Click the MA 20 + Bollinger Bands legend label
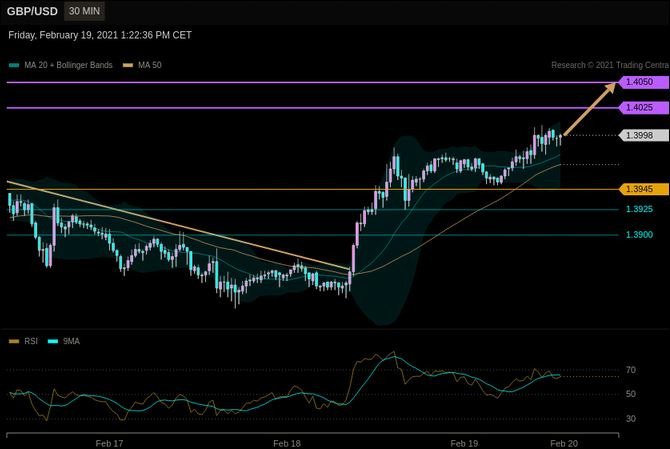 (x=68, y=65)
